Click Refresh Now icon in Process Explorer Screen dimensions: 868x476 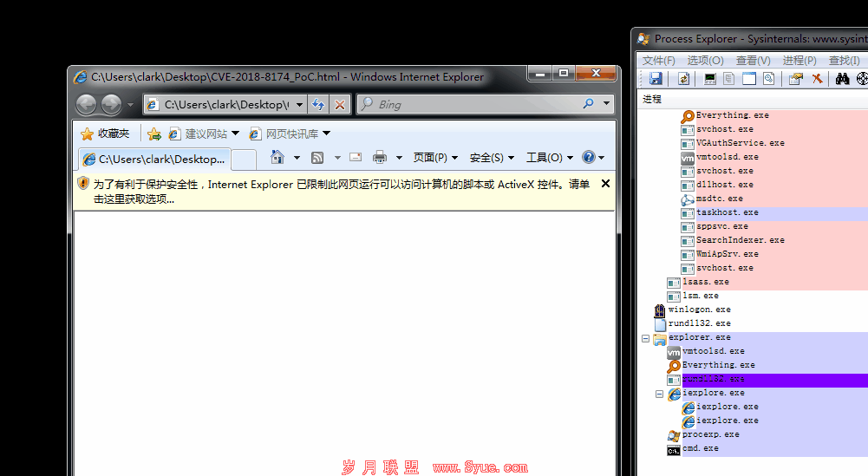[x=683, y=79]
